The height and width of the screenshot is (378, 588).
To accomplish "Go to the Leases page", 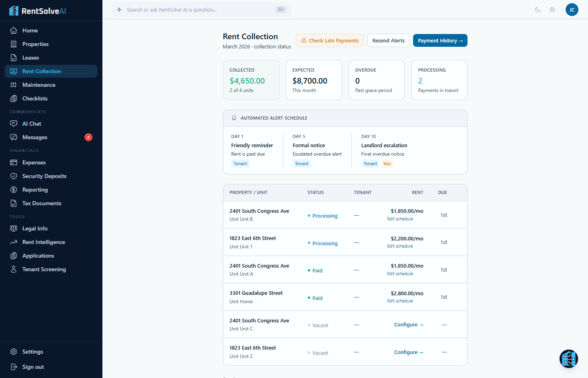I will [30, 58].
